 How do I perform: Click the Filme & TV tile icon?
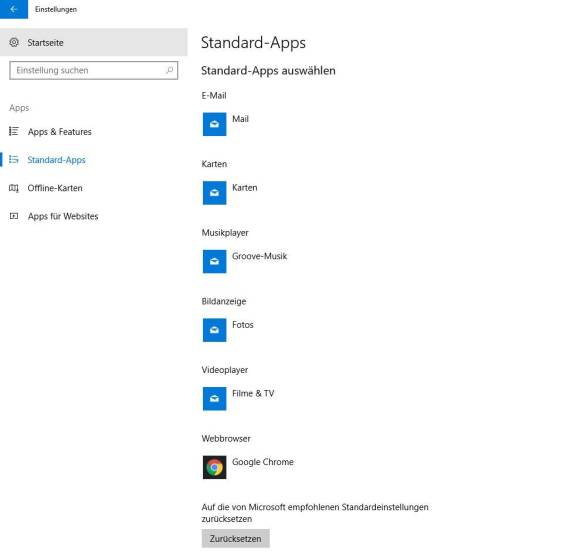coord(215,399)
